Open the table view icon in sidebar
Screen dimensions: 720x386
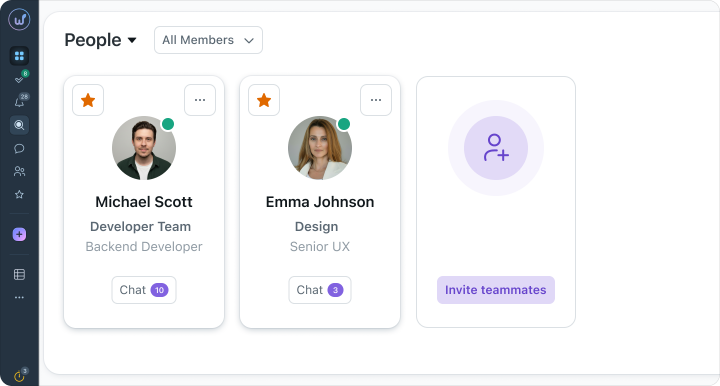pos(19,274)
